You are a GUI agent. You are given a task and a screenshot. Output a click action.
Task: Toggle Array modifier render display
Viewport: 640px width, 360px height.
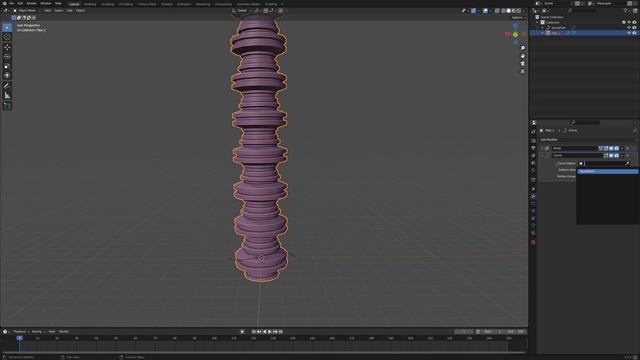pyautogui.click(x=616, y=148)
